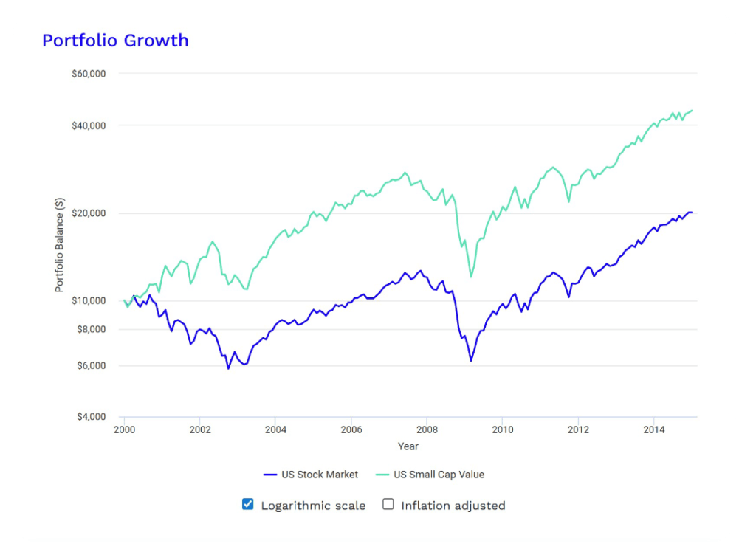Uncheck the Logarithmic scale checkbox
Image resolution: width=756 pixels, height=552 pixels.
coord(248,505)
